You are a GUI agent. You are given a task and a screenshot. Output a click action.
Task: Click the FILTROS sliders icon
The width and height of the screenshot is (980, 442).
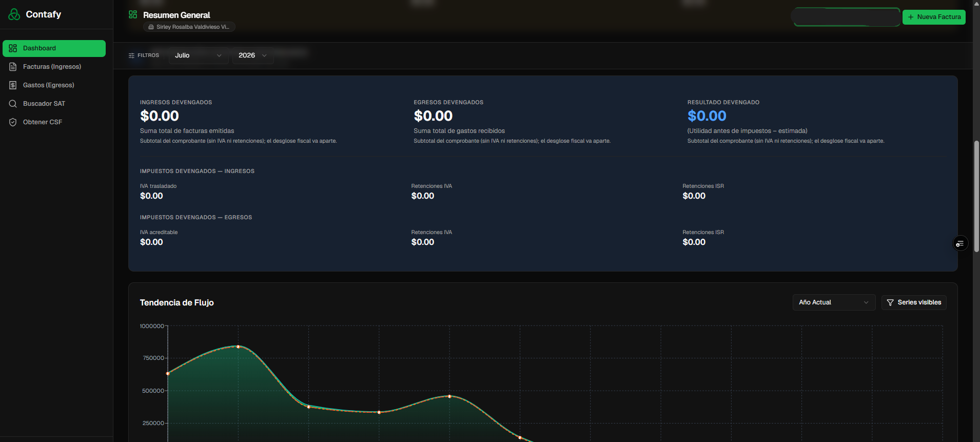click(x=131, y=55)
